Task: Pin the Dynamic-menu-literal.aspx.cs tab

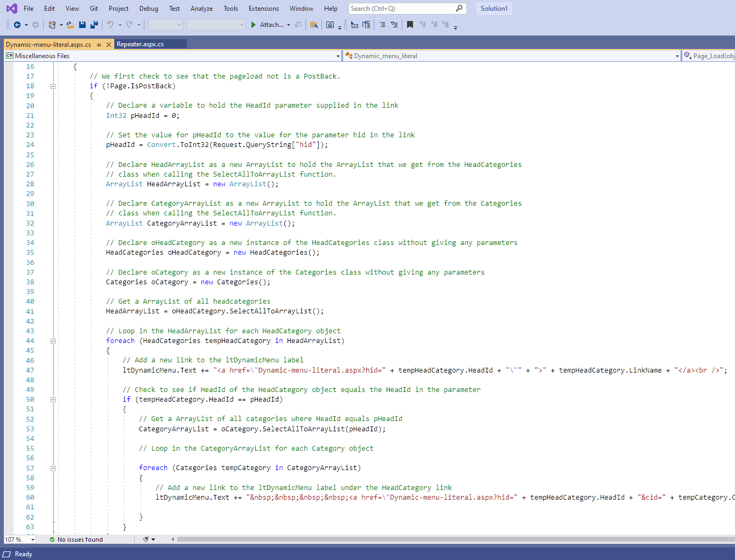Action: [x=99, y=45]
